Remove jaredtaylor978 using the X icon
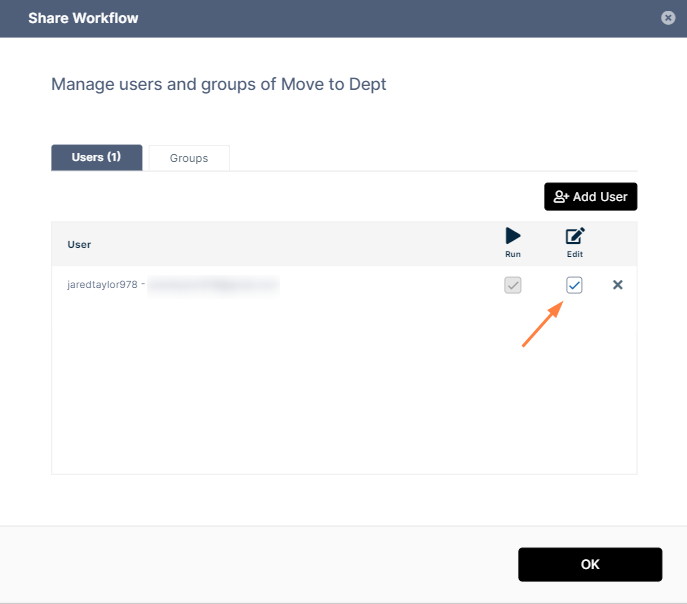Image resolution: width=687 pixels, height=604 pixels. [x=617, y=285]
